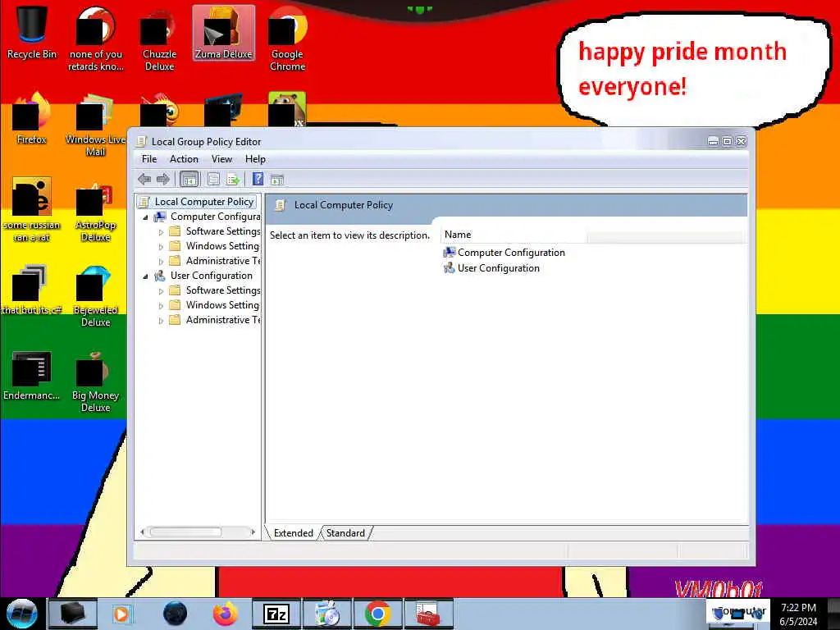Screen dimensions: 840x630
Task: Open the blue Help toolbar icon
Action: tap(258, 179)
